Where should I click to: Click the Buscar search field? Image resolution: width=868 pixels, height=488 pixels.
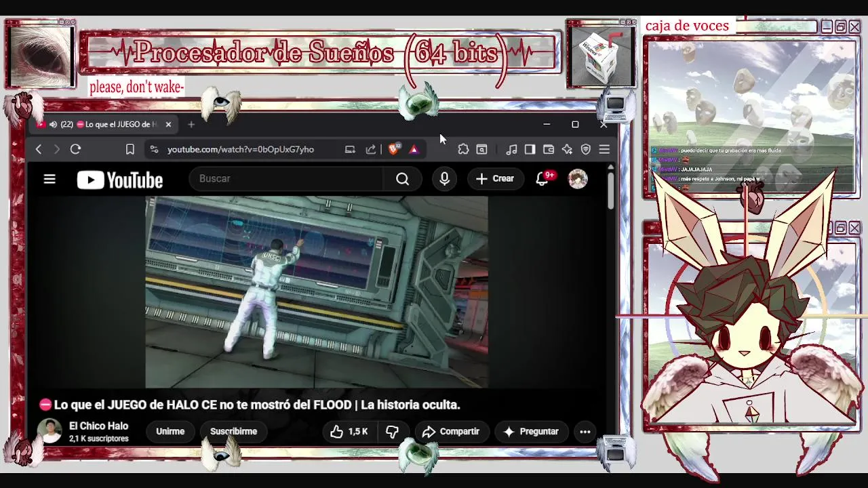[x=285, y=178]
